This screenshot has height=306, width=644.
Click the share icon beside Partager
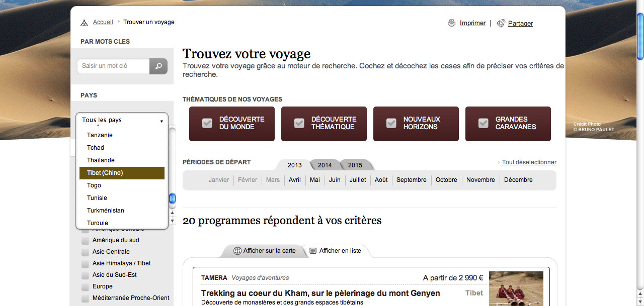501,23
